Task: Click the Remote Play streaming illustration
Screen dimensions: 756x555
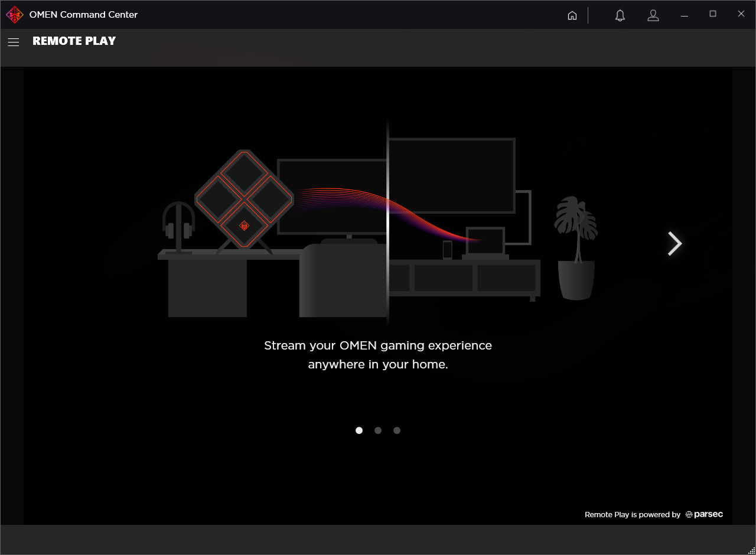Action: (378, 223)
